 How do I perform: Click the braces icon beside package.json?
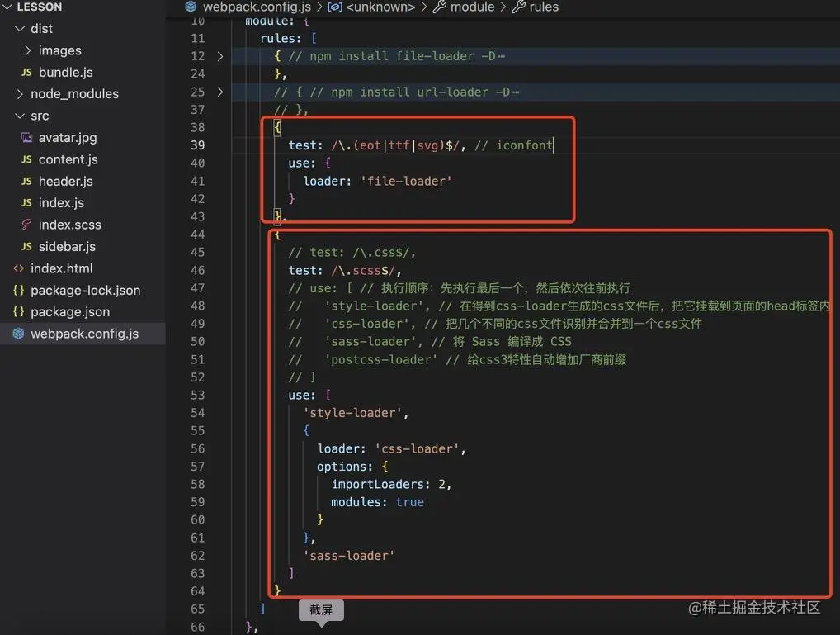[19, 311]
